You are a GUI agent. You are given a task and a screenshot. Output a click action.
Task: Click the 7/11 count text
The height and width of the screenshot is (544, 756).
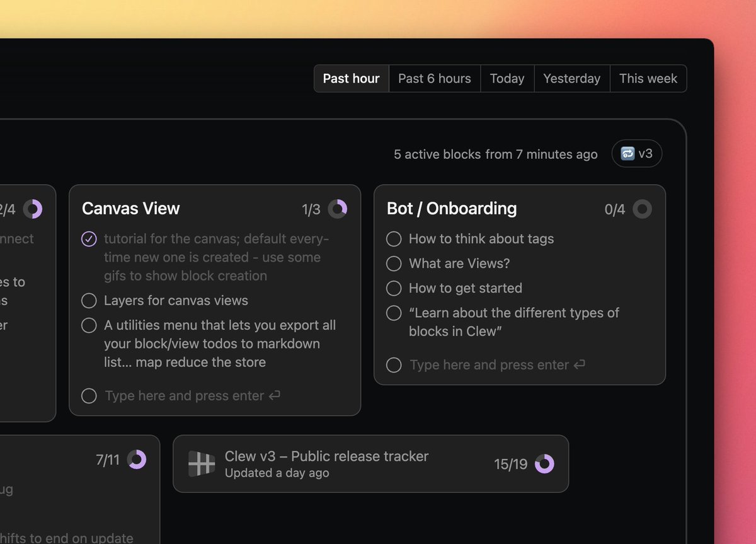point(108,460)
